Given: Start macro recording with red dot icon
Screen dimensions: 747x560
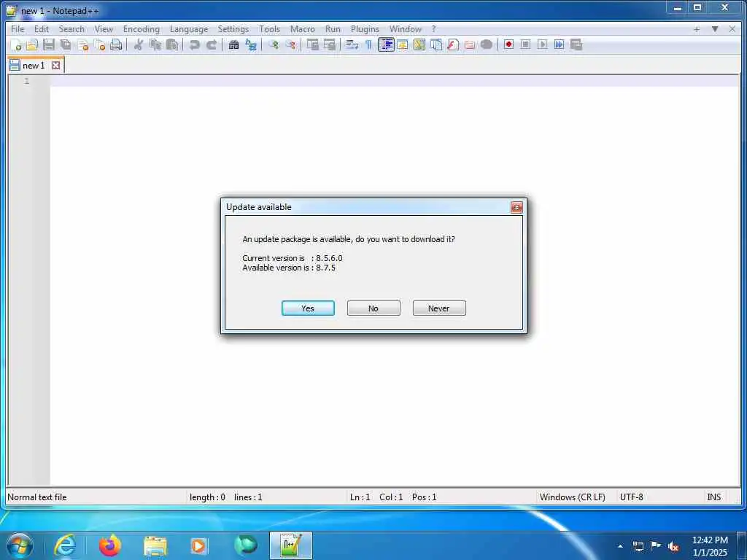Looking at the screenshot, I should click(508, 44).
